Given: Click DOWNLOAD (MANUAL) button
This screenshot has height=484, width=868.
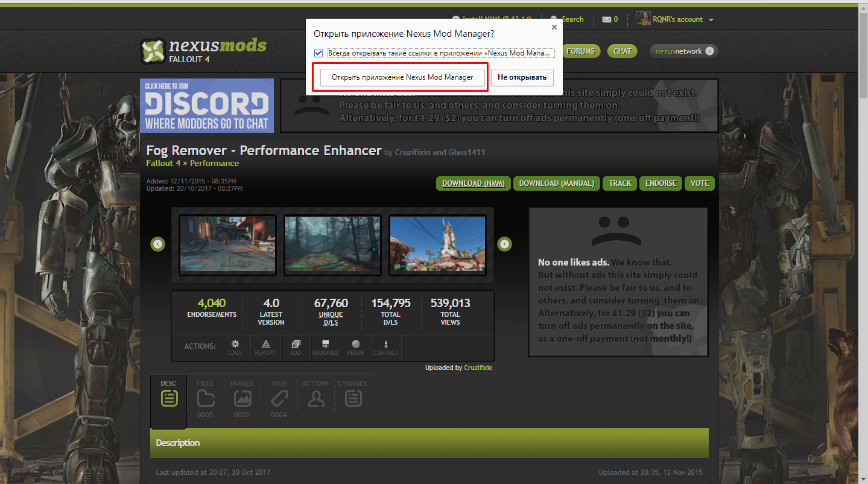Looking at the screenshot, I should (557, 183).
